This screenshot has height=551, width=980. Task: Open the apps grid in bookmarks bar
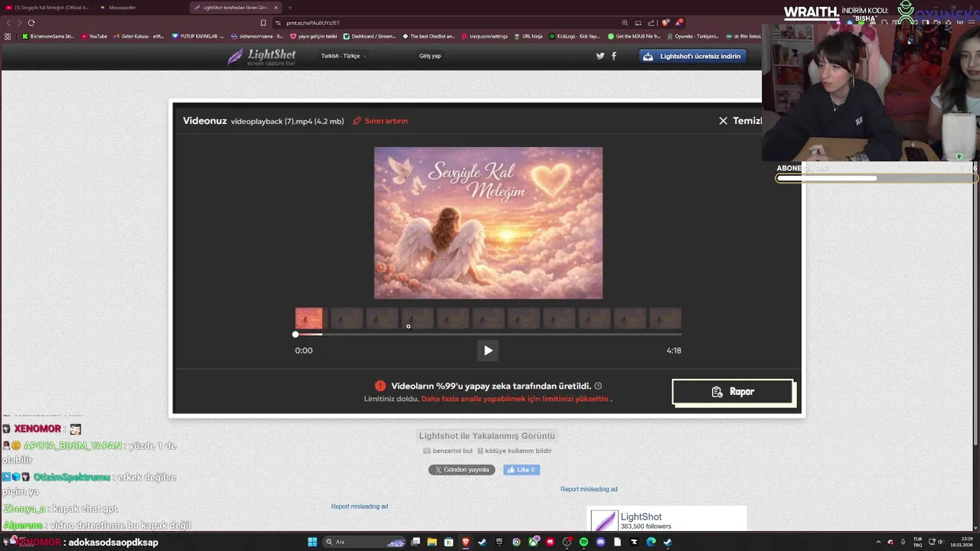point(8,36)
